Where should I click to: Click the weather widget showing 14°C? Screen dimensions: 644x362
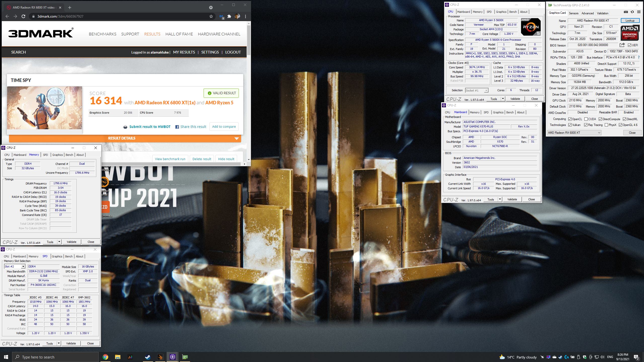(518, 357)
